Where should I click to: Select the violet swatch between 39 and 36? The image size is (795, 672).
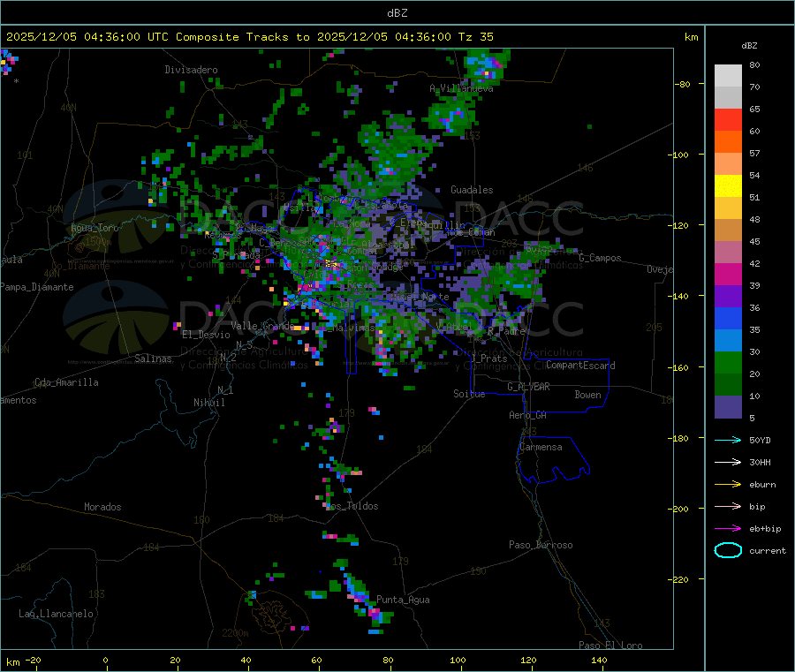coord(728,297)
